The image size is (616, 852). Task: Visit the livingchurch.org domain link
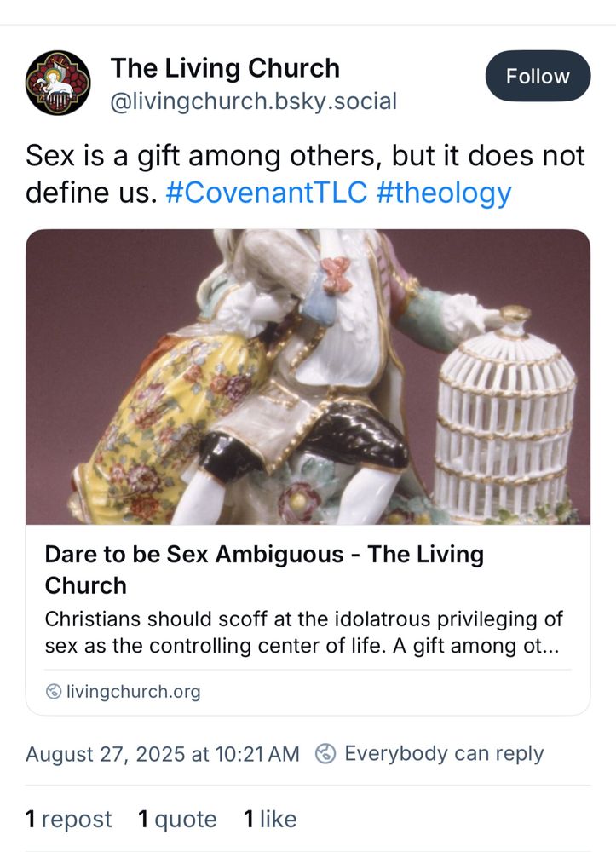coord(133,692)
